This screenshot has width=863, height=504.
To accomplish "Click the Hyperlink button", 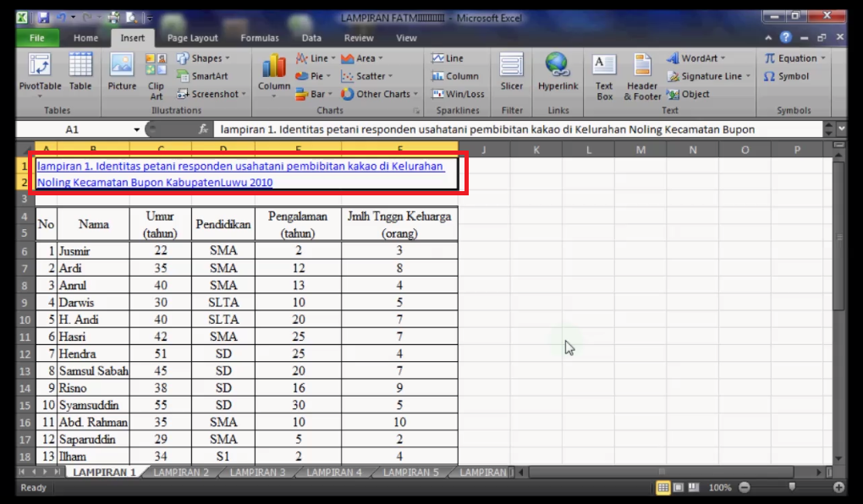I will pyautogui.click(x=558, y=72).
